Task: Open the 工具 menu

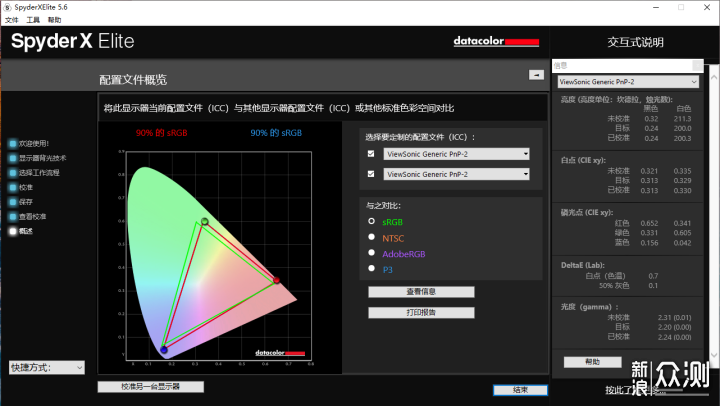Action: tap(33, 20)
